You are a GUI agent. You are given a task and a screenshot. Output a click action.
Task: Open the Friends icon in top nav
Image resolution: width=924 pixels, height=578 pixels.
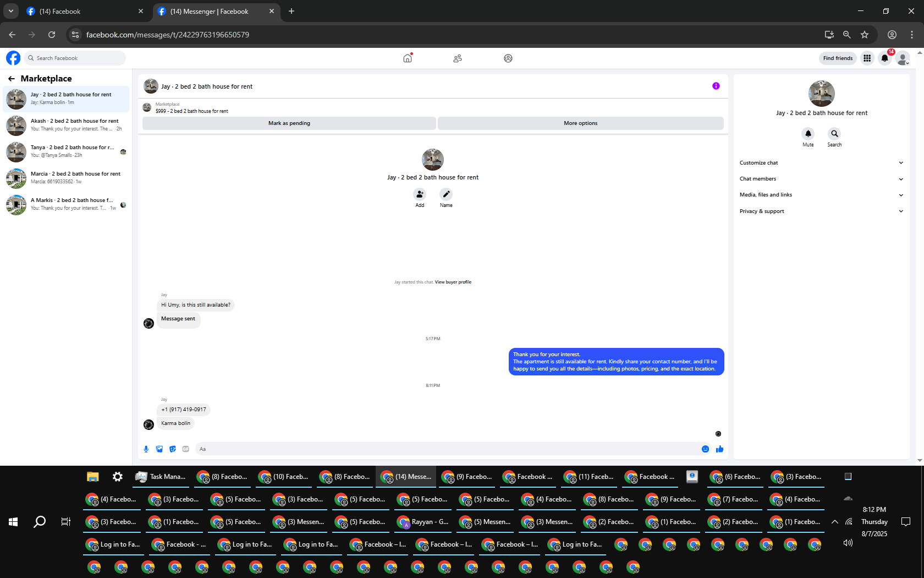point(458,58)
